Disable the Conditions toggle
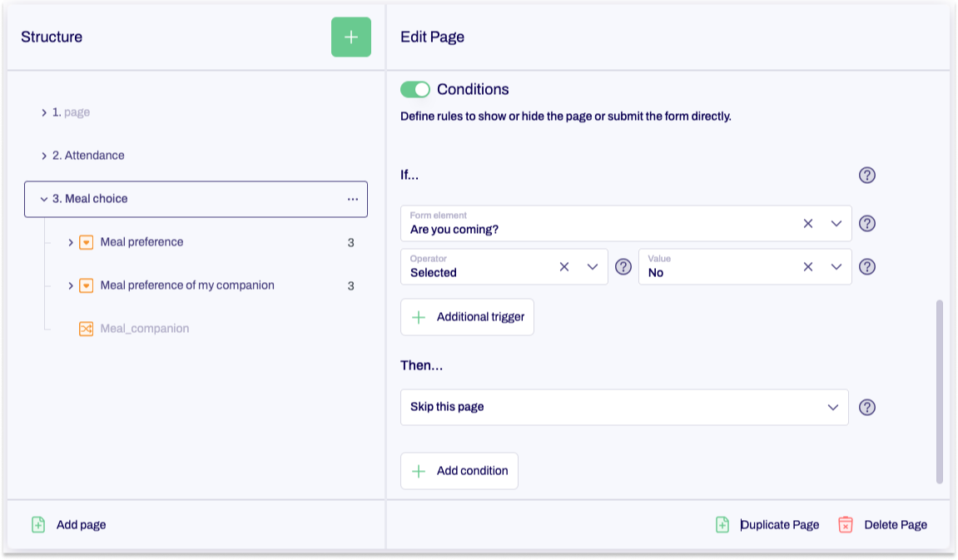This screenshot has height=560, width=958. pos(415,89)
